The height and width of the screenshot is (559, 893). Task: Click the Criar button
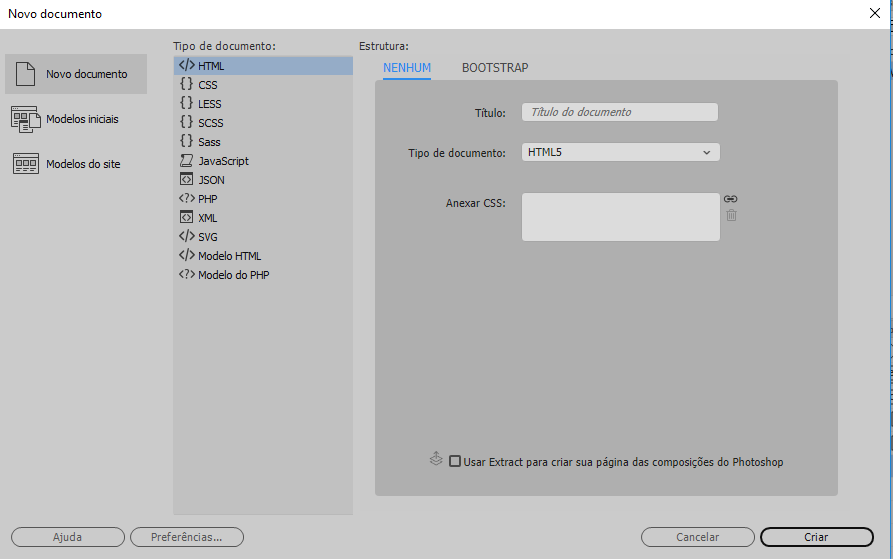[817, 537]
